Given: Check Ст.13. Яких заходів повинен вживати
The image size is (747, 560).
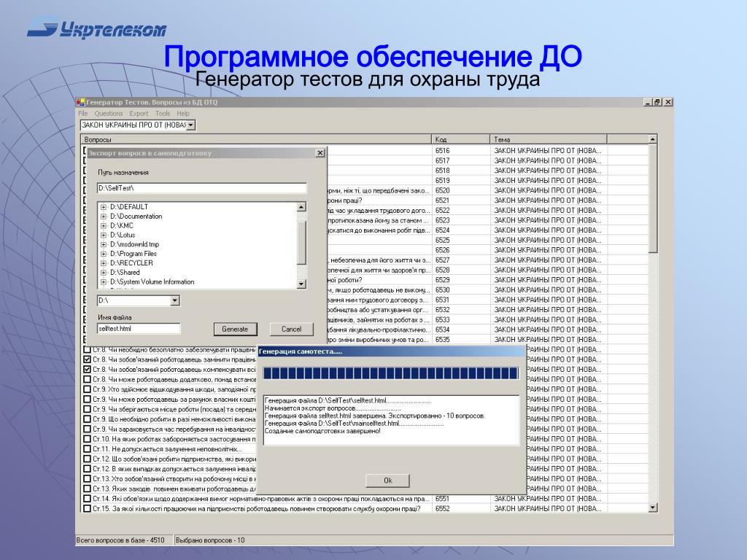Looking at the screenshot, I should click(x=88, y=489).
